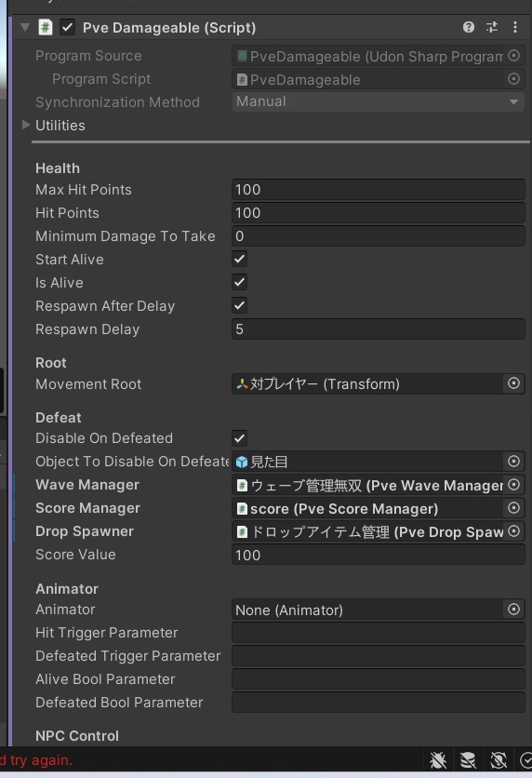Open the Pve Damageable component help reference
This screenshot has width=532, height=778.
[468, 27]
